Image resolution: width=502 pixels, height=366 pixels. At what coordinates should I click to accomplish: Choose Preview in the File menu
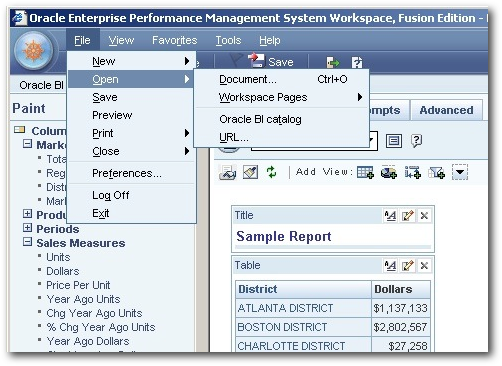point(130,115)
